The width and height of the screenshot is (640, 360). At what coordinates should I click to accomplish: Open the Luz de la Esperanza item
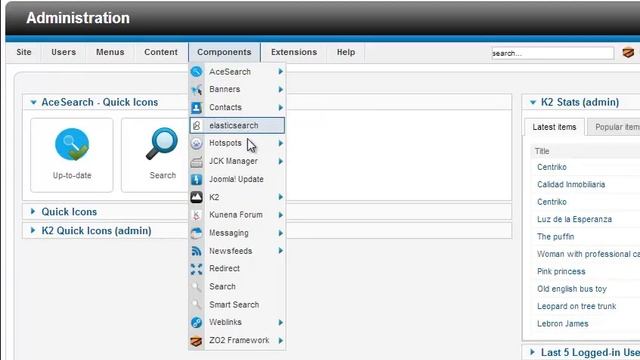(x=574, y=219)
